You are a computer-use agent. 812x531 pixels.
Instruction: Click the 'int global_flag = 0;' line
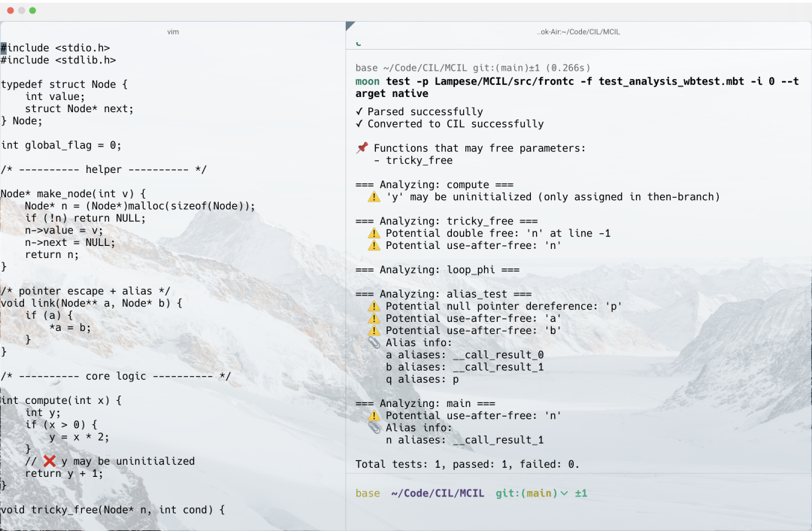[61, 145]
